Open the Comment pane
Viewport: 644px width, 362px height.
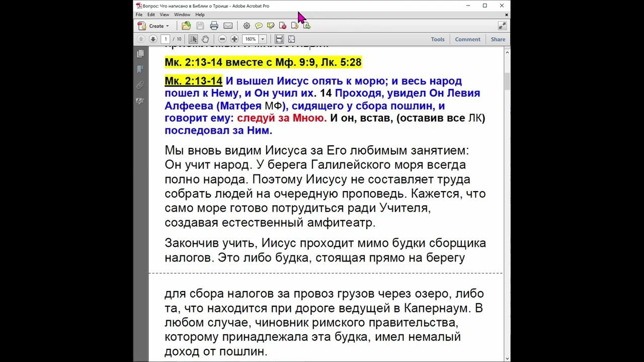(x=468, y=39)
